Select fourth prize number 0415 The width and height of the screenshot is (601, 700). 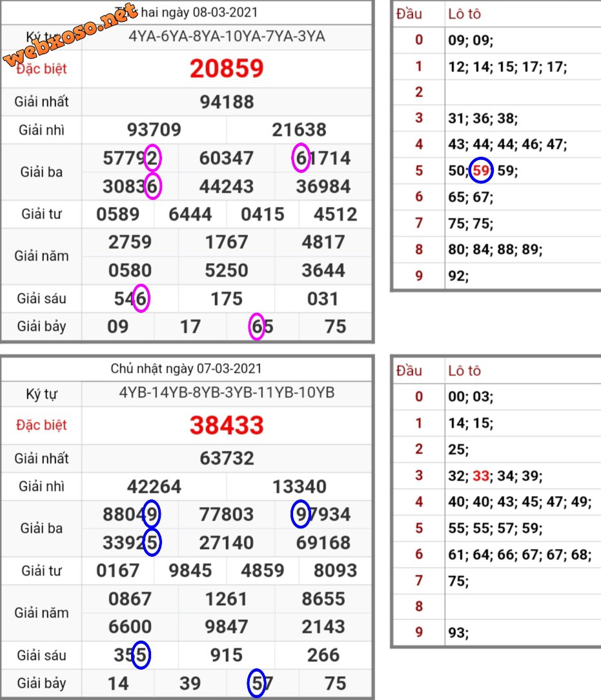point(263,214)
